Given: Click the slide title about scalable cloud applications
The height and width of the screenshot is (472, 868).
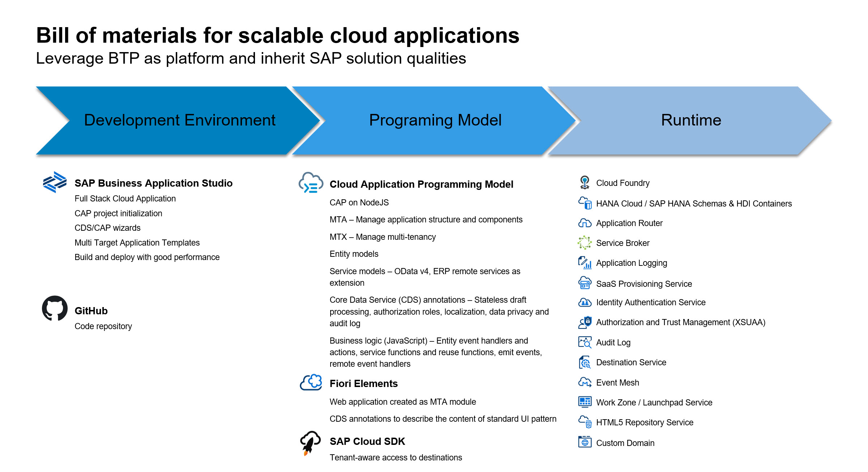Looking at the screenshot, I should (277, 35).
